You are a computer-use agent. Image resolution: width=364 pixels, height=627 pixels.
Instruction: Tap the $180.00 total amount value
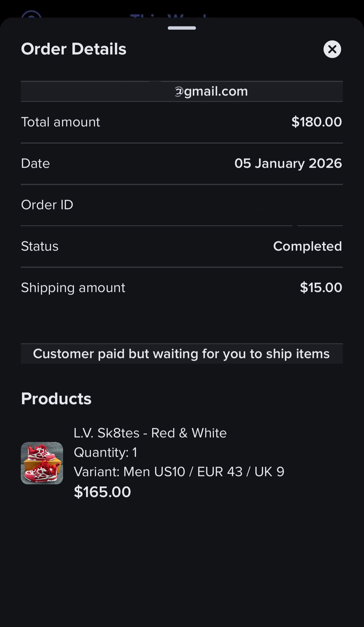click(316, 122)
